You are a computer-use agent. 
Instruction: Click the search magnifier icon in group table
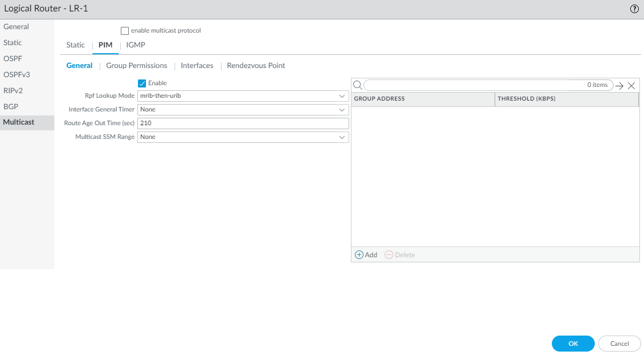[x=357, y=85]
